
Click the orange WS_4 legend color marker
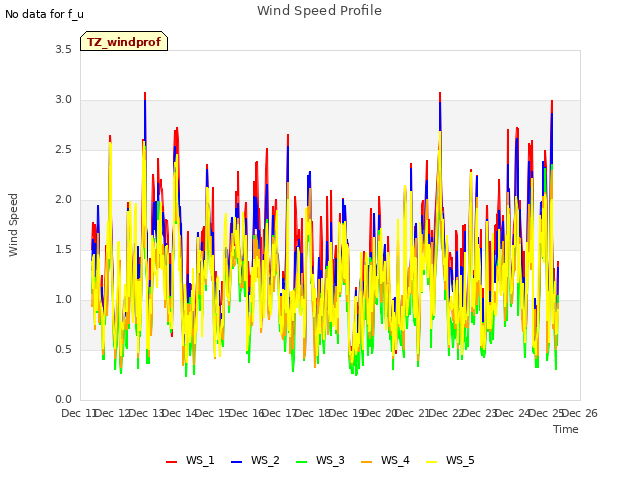[367, 462]
